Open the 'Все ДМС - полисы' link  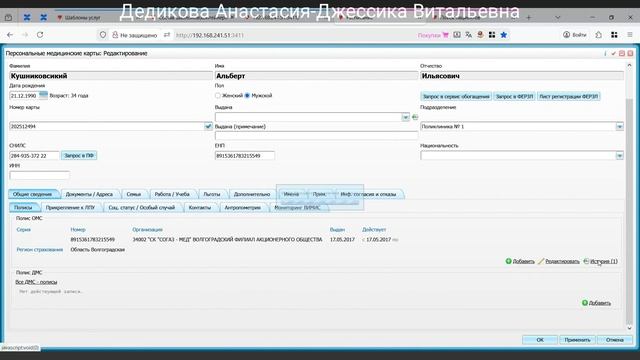click(x=36, y=282)
